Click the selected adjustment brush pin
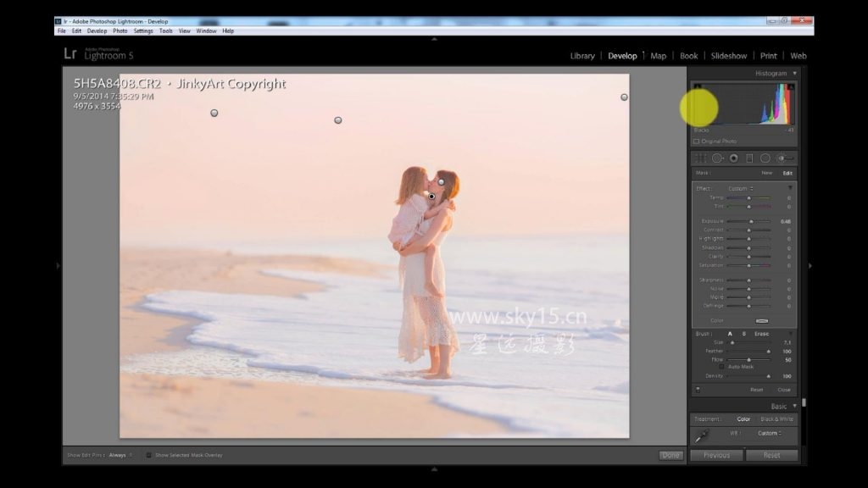This screenshot has height=488, width=868. click(x=431, y=197)
